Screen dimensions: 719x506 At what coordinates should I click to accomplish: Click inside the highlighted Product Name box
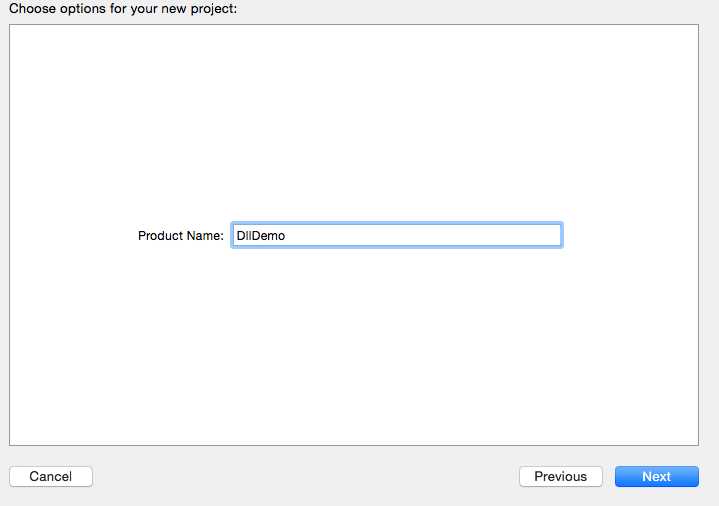pyautogui.click(x=396, y=235)
